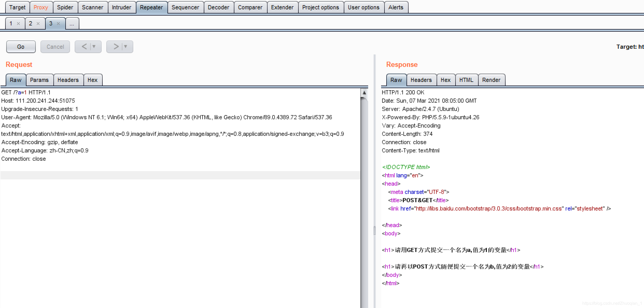Open the Decoder tab
Viewport: 644px width, 308px height.
click(x=218, y=7)
